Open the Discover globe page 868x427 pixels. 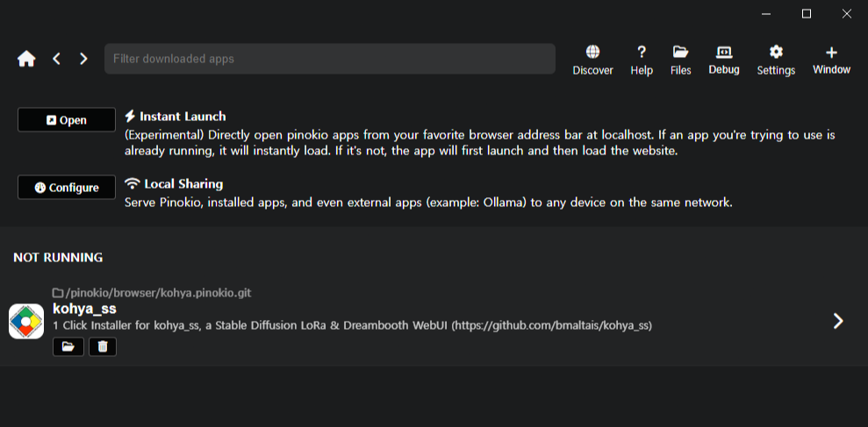click(593, 60)
